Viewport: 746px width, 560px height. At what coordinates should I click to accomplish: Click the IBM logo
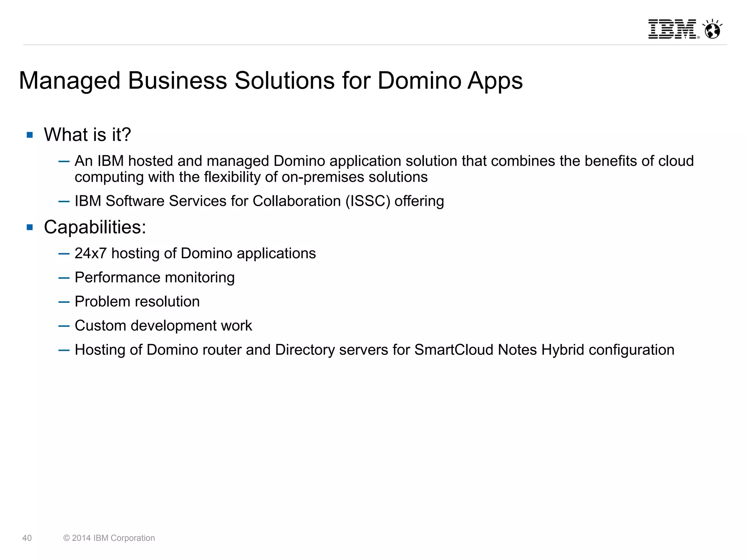coord(673,29)
